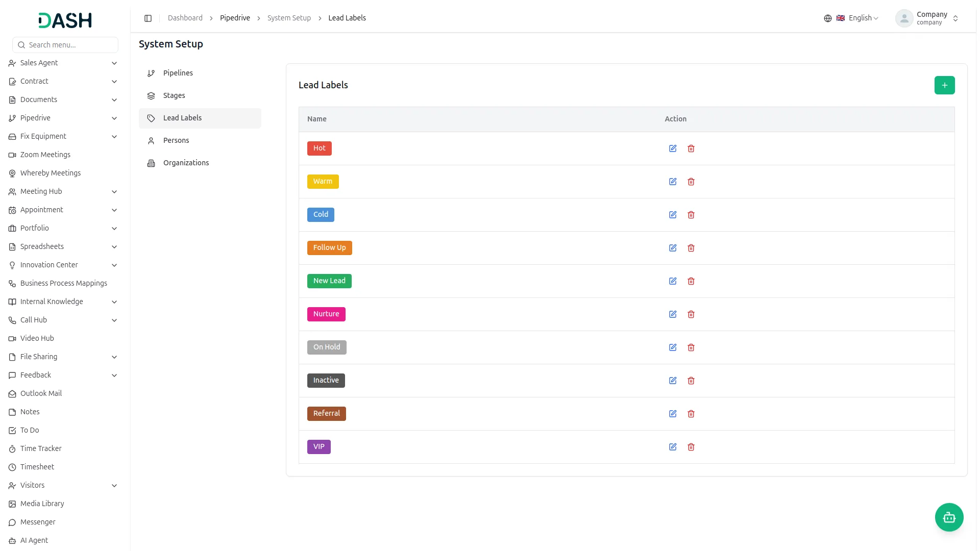Open Business Process Mappings
Screen dimensions: 980x551
click(63, 283)
